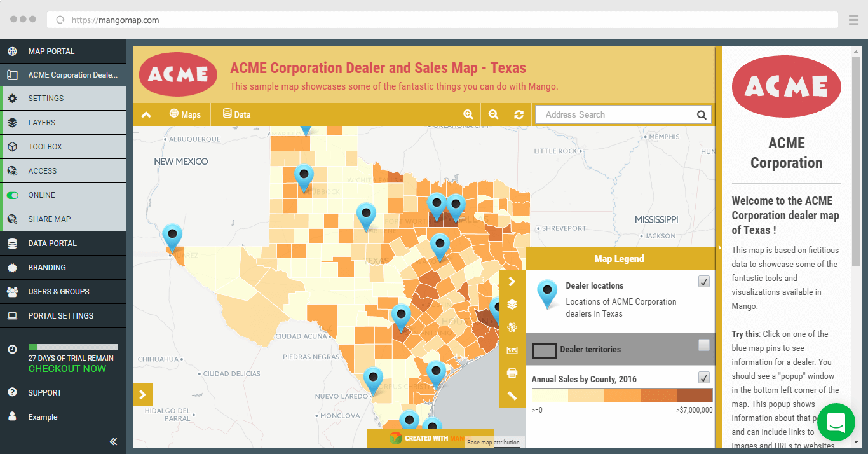This screenshot has width=868, height=454.
Task: Click the Example user profile icon
Action: [12, 416]
